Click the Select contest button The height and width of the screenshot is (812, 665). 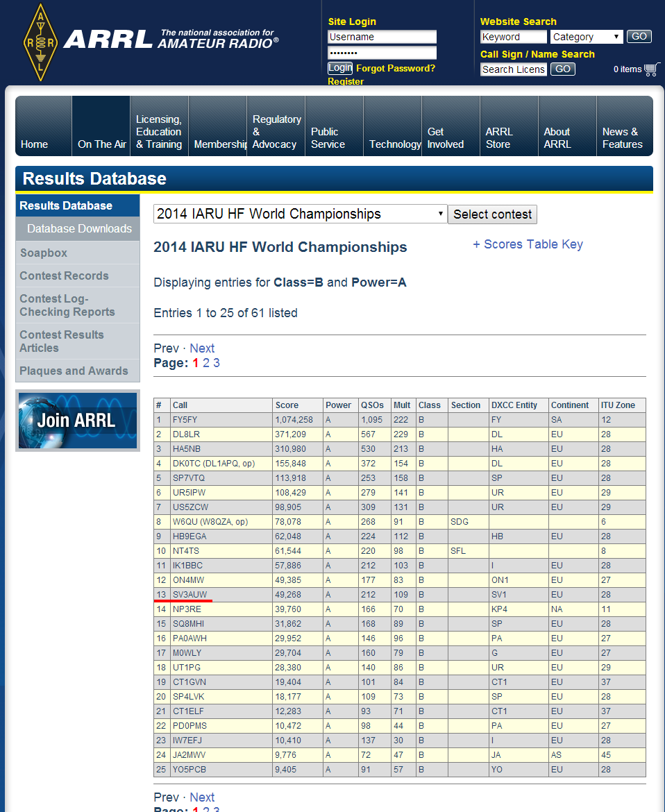(x=493, y=214)
